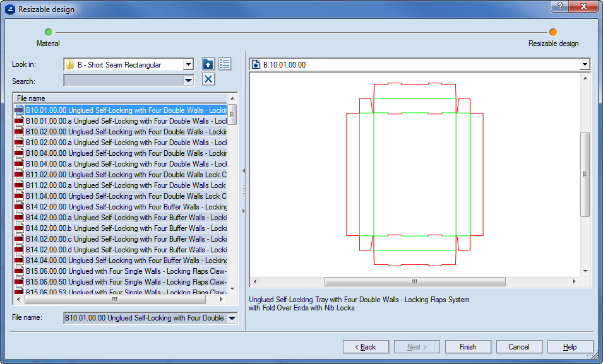Screen dimensions: 603x364
Task: Open the Look in folder dropdown
Action: pyautogui.click(x=188, y=65)
